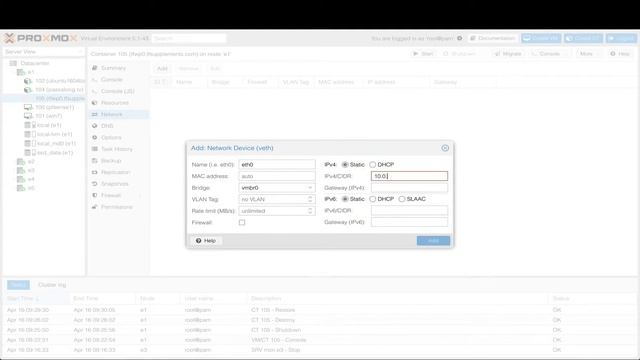
Task: Switch to the Cluster log tab
Action: (52, 285)
